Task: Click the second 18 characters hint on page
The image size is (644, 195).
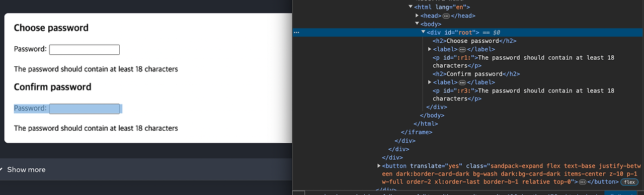Action: click(96, 128)
